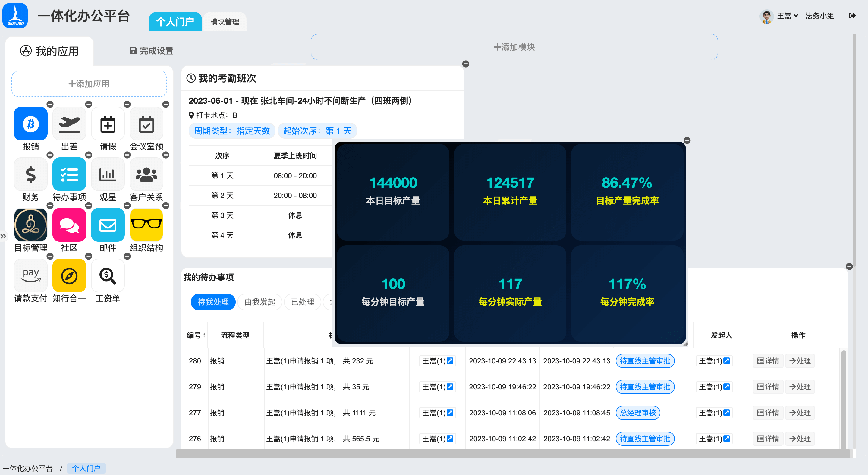
Task: Click minus badge to remove 客户关系 app
Action: coord(165,155)
